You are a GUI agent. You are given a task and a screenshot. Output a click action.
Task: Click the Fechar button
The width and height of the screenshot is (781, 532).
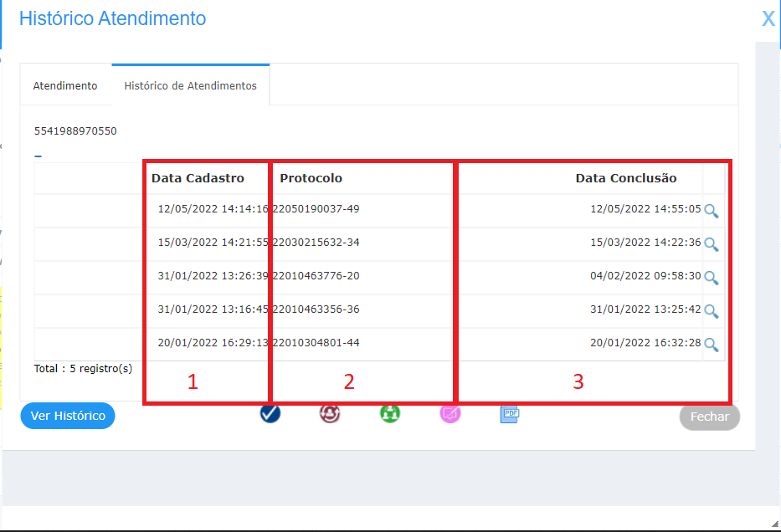click(709, 417)
